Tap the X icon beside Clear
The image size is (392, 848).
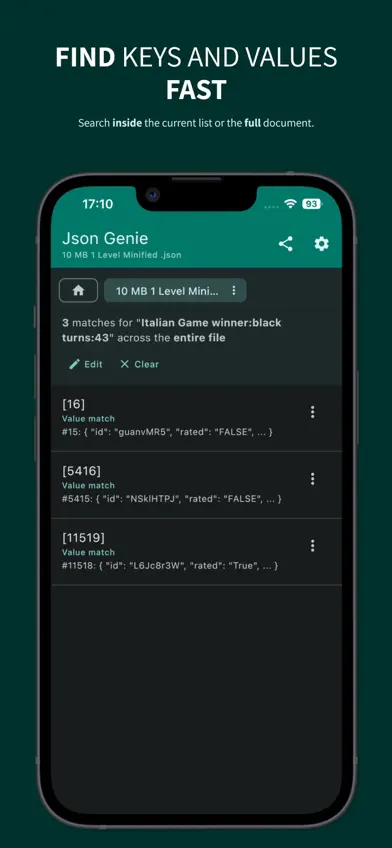click(124, 364)
